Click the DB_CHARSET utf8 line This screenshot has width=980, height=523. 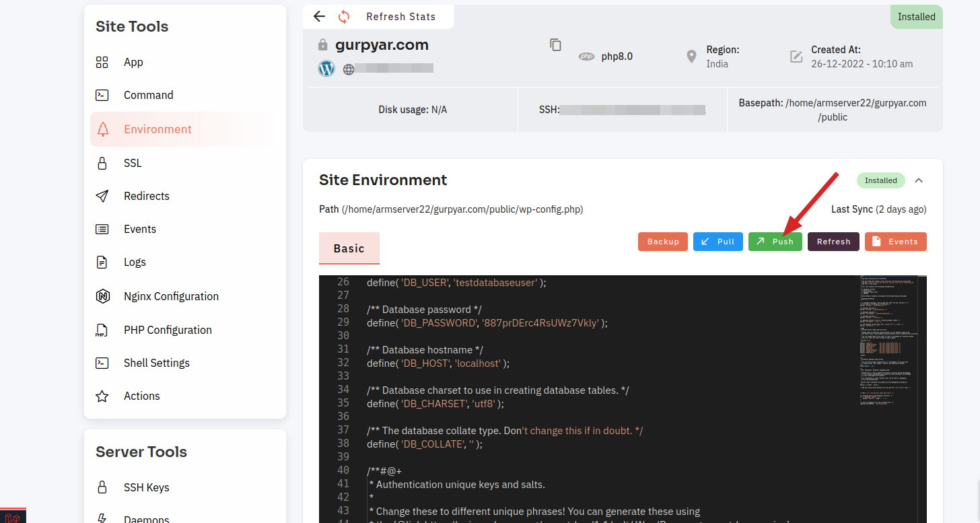(435, 404)
